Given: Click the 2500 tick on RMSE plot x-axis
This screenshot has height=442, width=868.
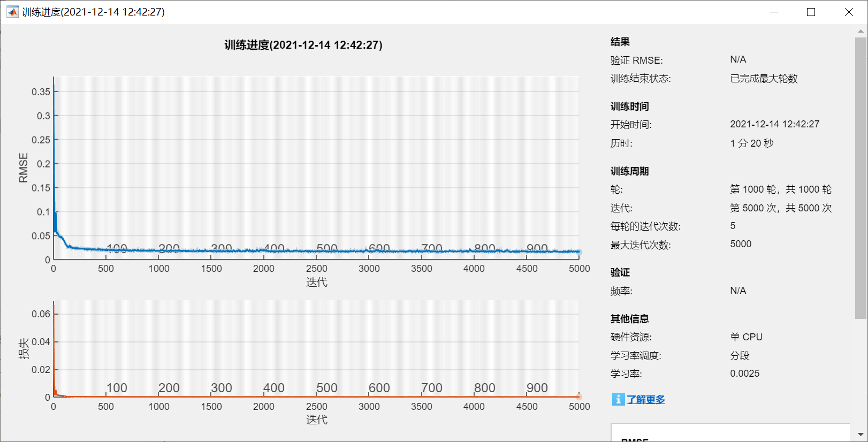Looking at the screenshot, I should 316,269.
